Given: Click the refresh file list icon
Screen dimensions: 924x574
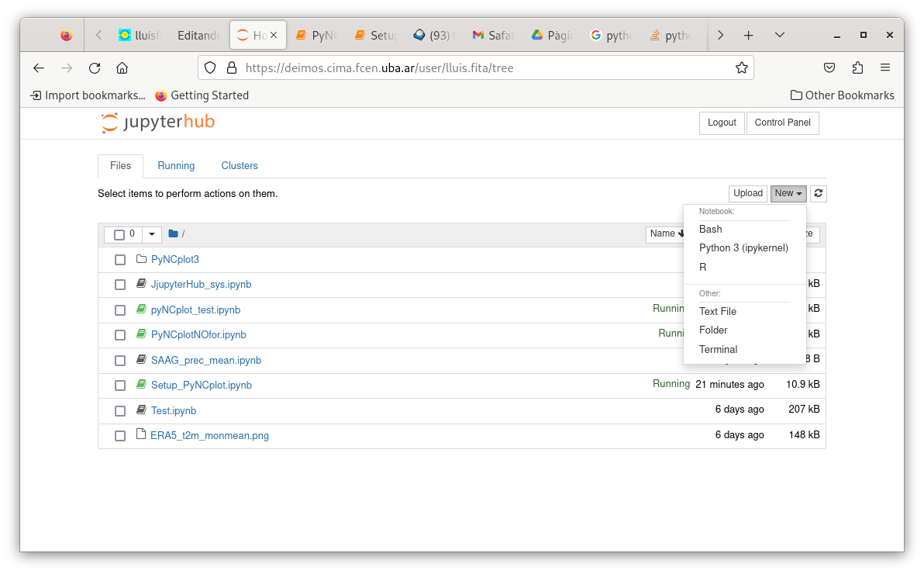Looking at the screenshot, I should [819, 194].
